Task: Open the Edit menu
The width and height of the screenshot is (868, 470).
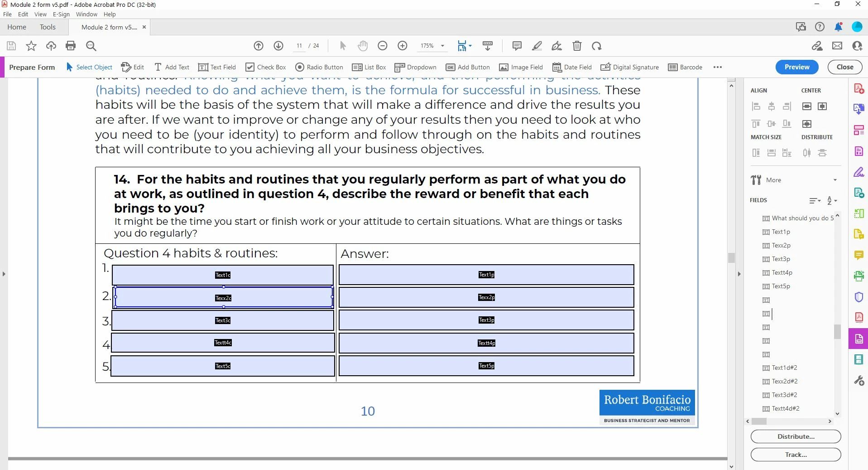Action: [x=23, y=14]
